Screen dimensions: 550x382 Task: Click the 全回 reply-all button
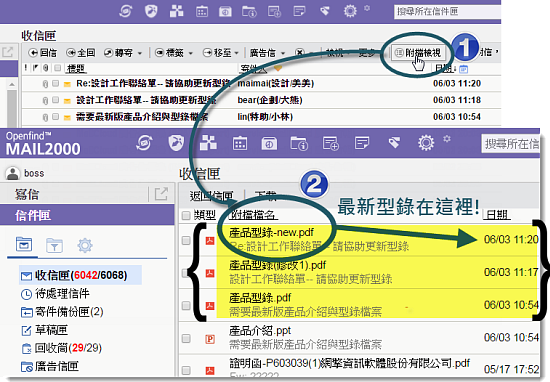pyautogui.click(x=81, y=53)
